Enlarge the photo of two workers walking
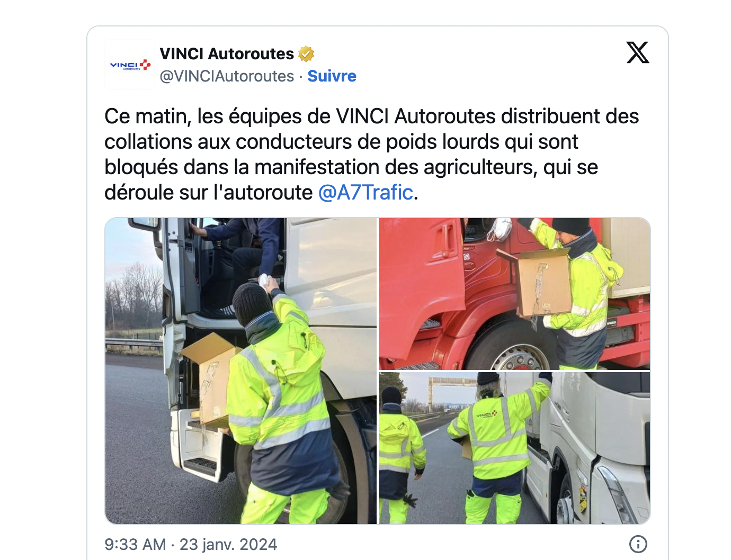The image size is (731, 560). [514, 448]
